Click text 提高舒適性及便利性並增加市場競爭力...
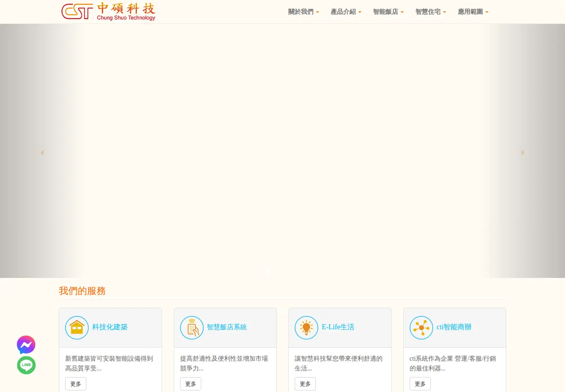565x392 pixels. click(x=224, y=363)
